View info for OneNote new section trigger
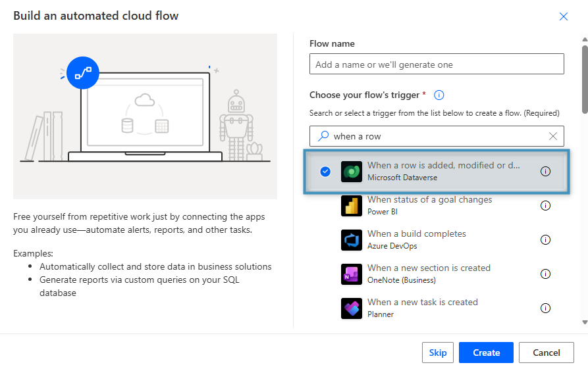This screenshot has width=588, height=367. coord(545,274)
